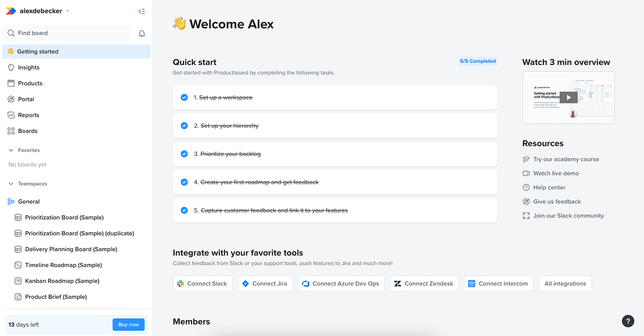This screenshot has height=336, width=644.
Task: Collapse the Favorites section
Action: (11, 151)
